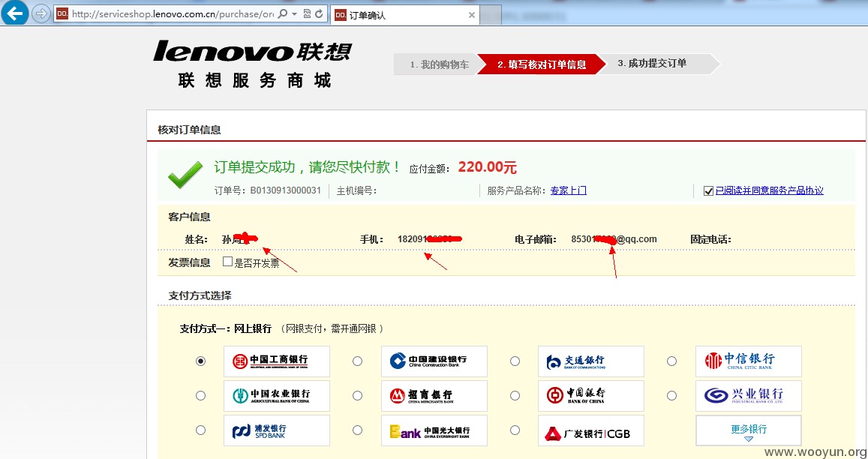Click the 交通银行 logo
The width and height of the screenshot is (868, 459).
pyautogui.click(x=591, y=361)
